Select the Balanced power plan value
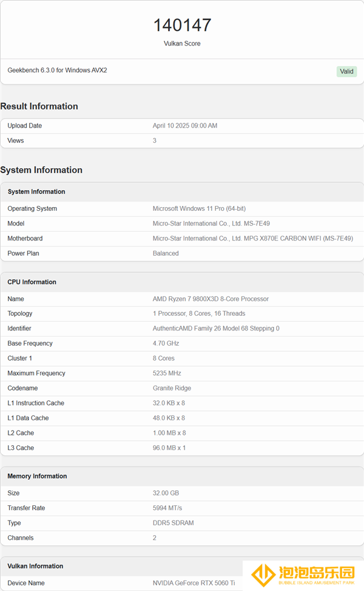 point(166,253)
